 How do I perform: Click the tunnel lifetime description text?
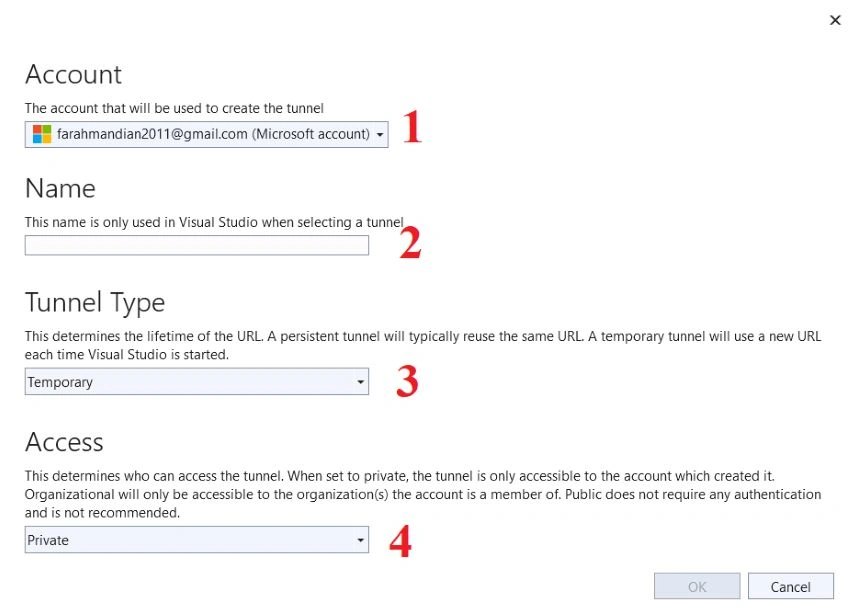[x=423, y=345]
